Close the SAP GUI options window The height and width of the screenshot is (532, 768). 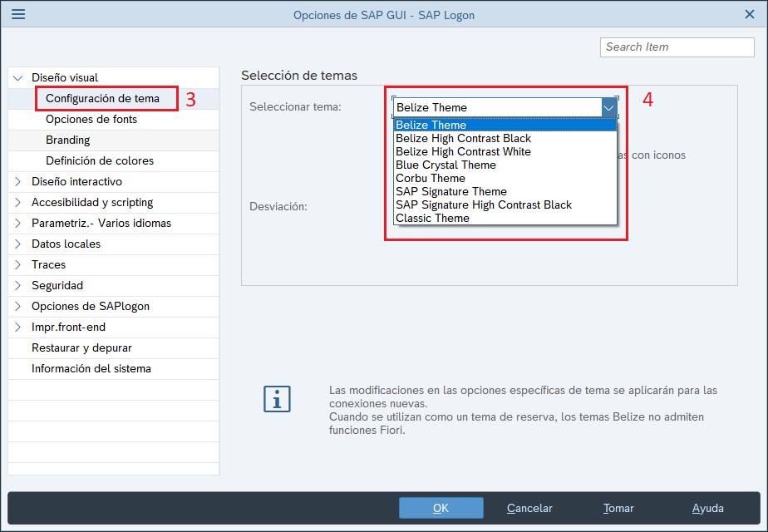coord(749,14)
